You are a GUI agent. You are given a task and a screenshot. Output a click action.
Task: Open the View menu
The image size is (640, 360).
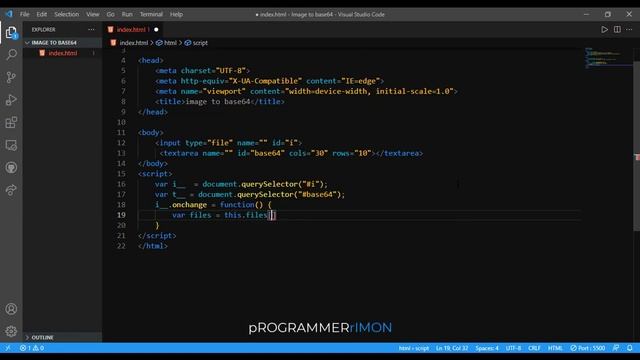(93, 14)
